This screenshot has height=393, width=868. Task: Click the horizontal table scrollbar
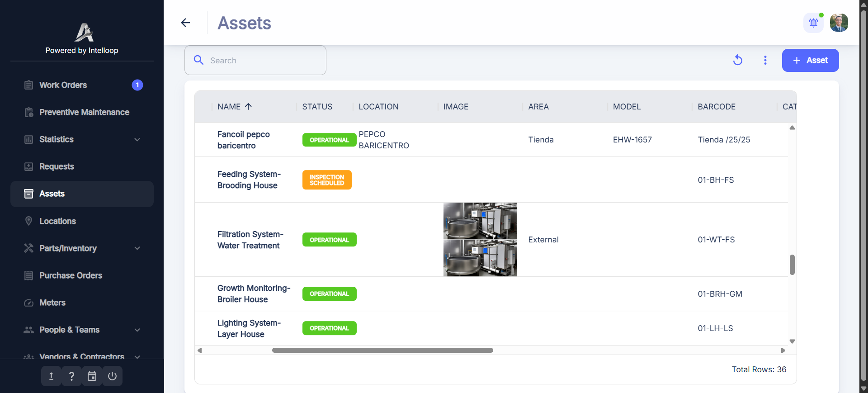coord(382,350)
